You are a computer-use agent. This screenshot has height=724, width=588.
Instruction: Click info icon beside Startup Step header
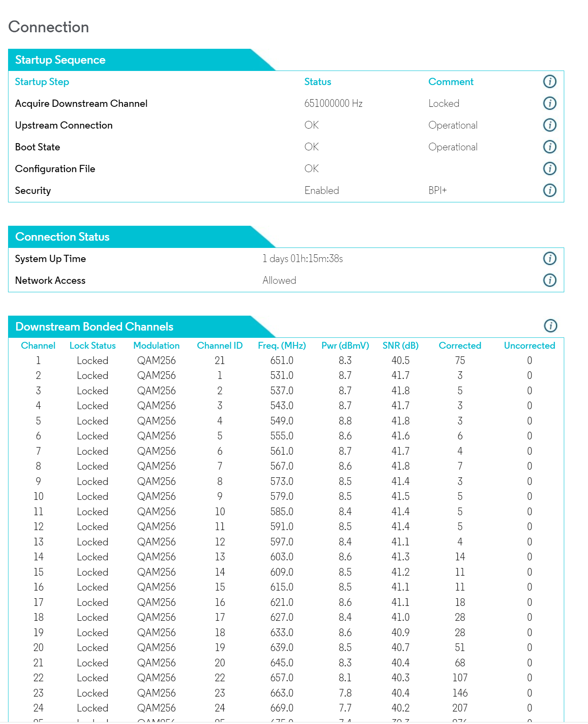(x=549, y=82)
